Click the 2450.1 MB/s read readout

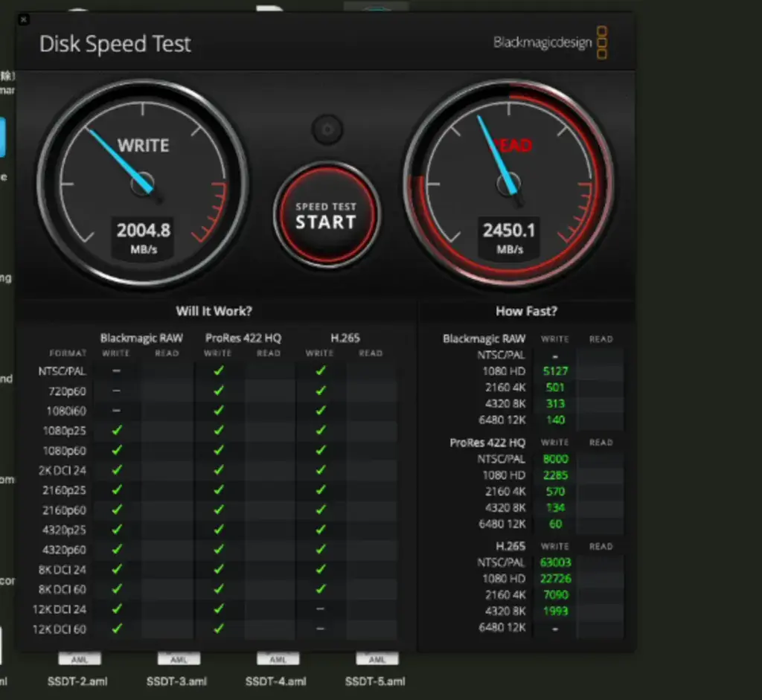click(x=509, y=238)
